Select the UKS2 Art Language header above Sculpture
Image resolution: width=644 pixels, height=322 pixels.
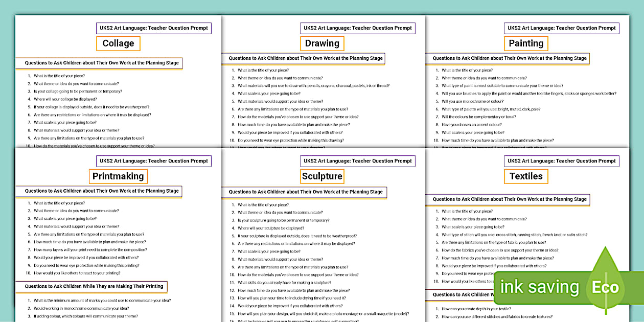pyautogui.click(x=358, y=161)
